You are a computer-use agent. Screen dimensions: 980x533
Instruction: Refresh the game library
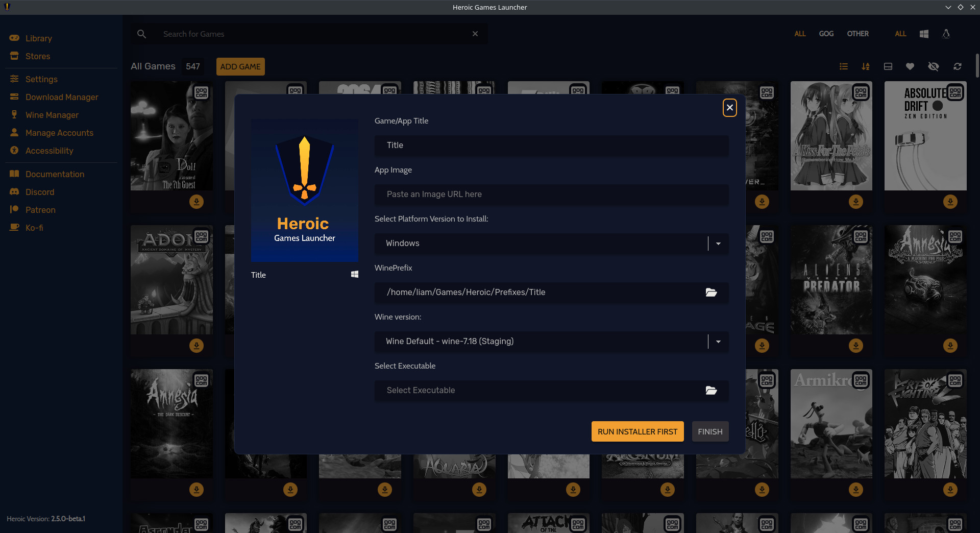[x=957, y=66]
